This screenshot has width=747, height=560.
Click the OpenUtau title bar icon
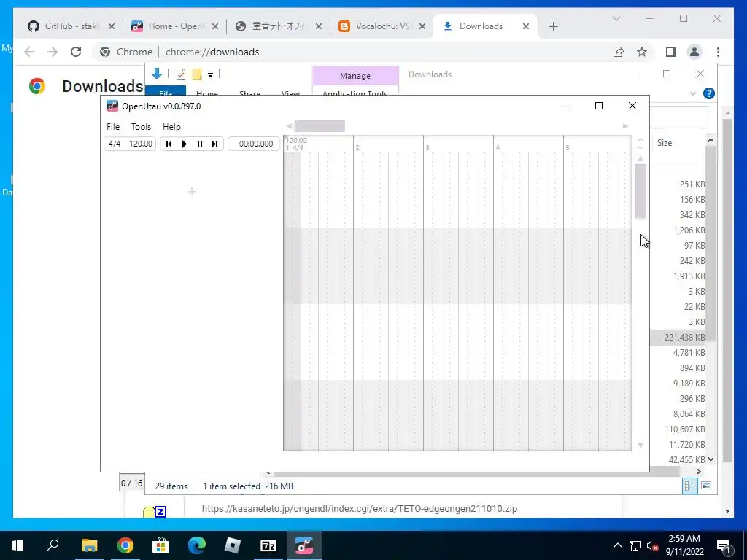[x=112, y=106]
